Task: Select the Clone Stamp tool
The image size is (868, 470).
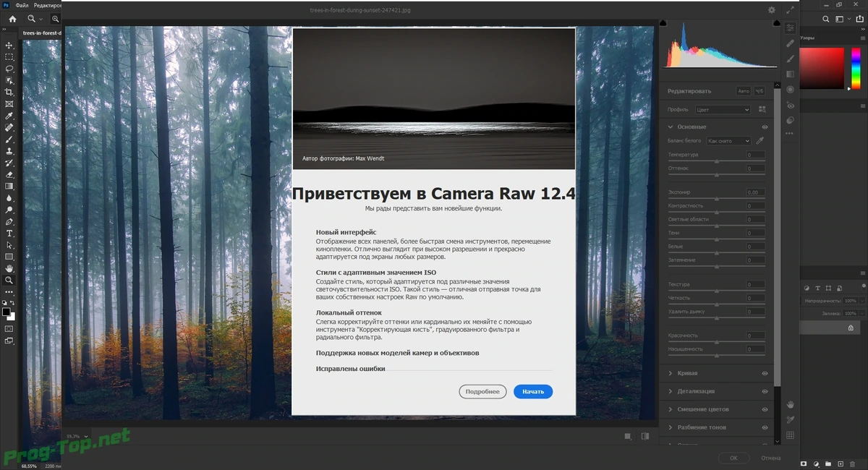Action: click(9, 151)
